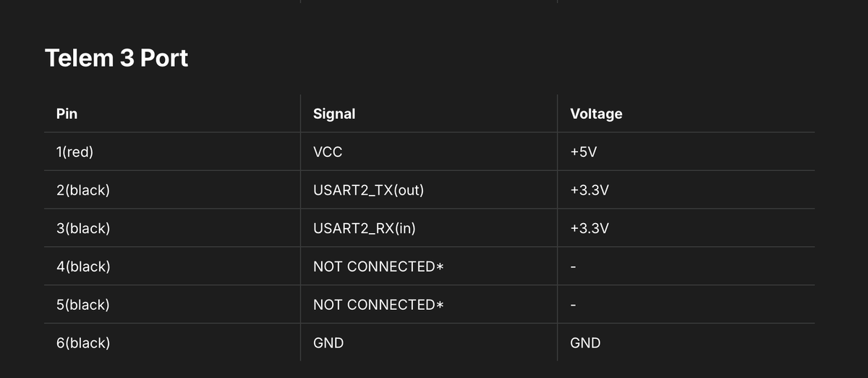
Task: Click the Signal column header
Action: 334,114
